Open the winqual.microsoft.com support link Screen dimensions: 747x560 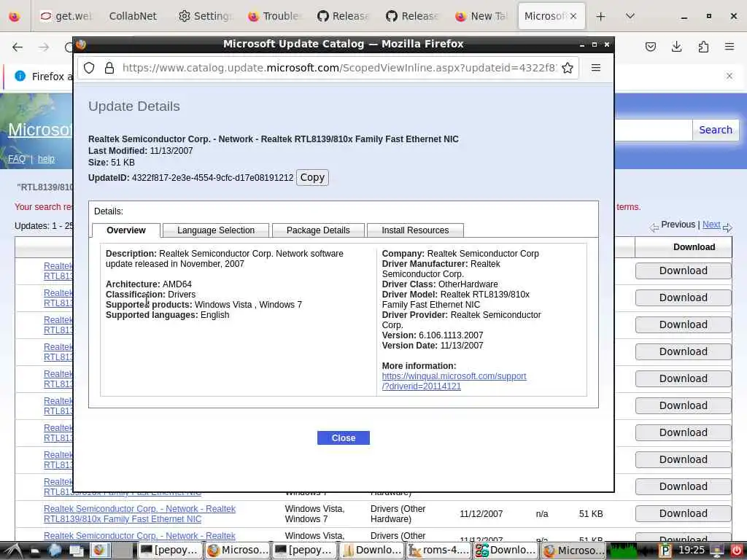[454, 381]
